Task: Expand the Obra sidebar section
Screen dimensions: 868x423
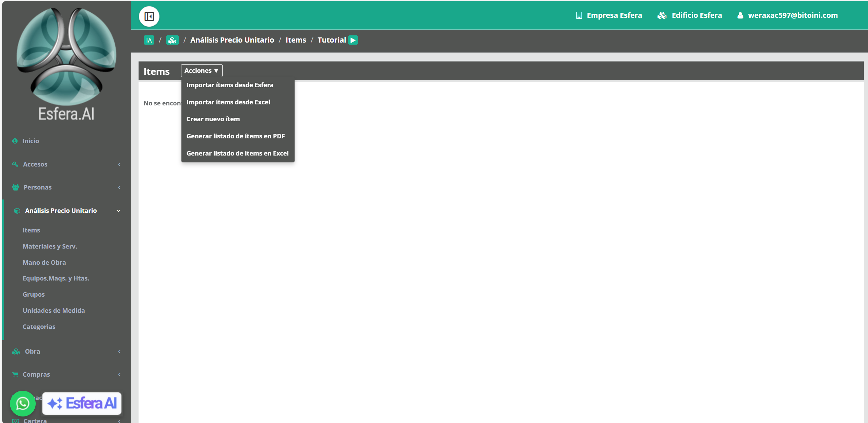Action: click(66, 352)
